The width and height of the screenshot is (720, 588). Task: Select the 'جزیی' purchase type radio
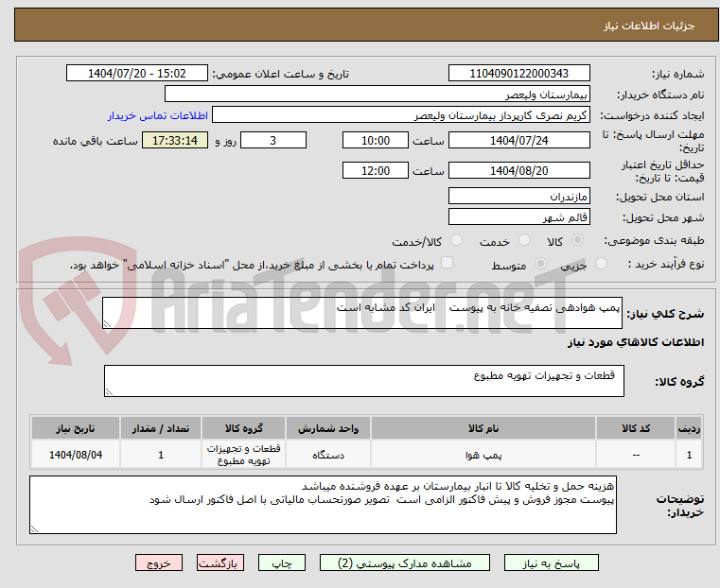click(x=601, y=264)
